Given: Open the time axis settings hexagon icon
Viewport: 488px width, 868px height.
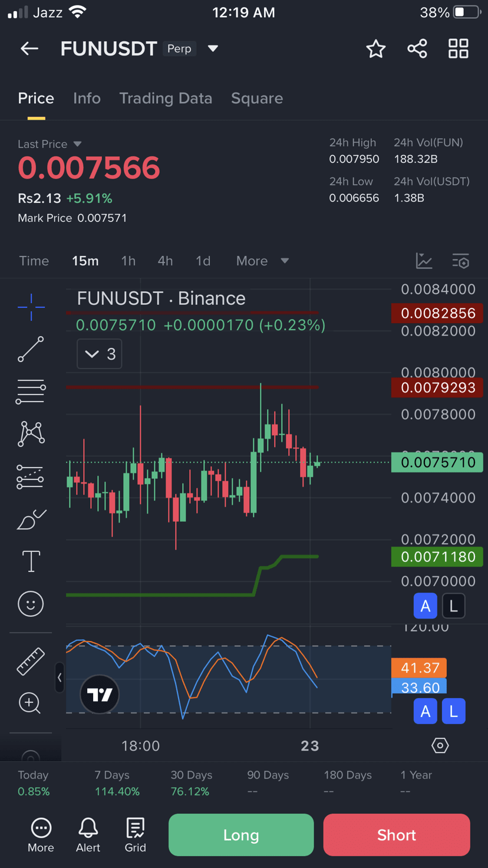Looking at the screenshot, I should pyautogui.click(x=440, y=745).
